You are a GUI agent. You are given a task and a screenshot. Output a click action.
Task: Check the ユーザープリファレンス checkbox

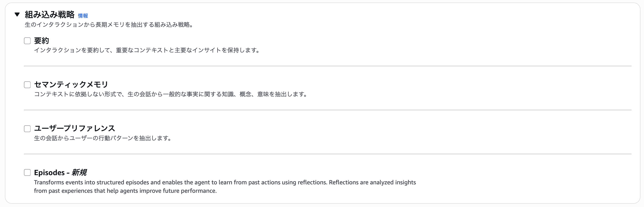[x=27, y=129]
